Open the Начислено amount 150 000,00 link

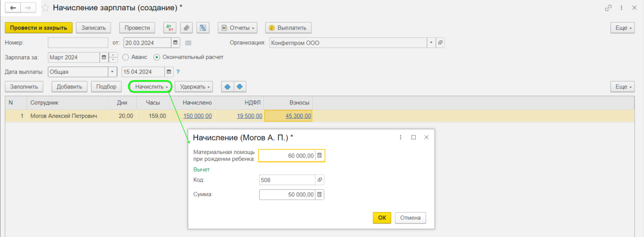pos(198,116)
